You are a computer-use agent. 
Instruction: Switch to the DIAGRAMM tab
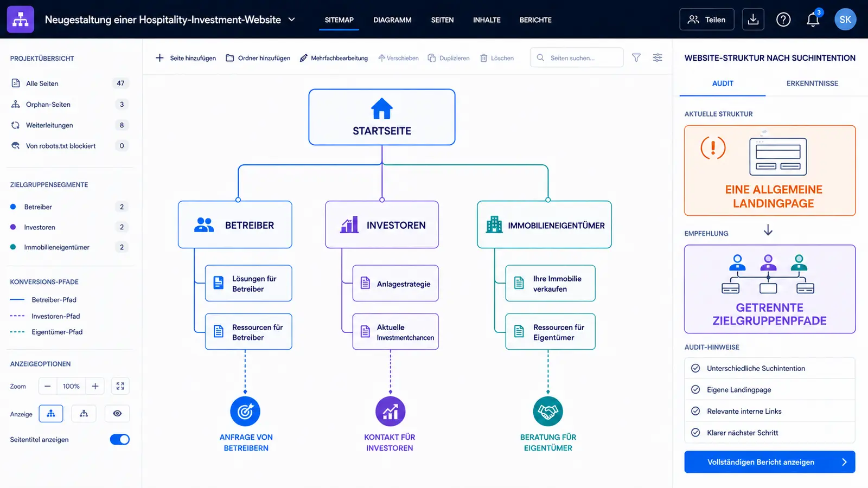click(x=392, y=20)
